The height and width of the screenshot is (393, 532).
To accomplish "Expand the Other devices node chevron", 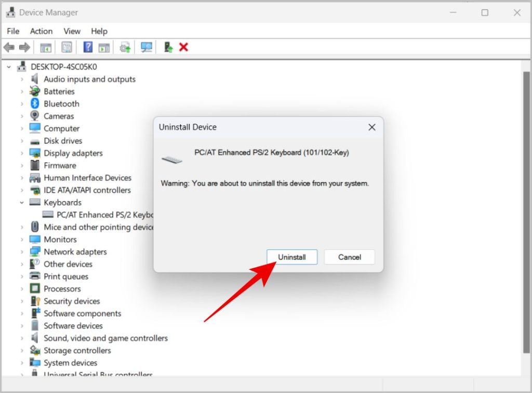I will 22,265.
